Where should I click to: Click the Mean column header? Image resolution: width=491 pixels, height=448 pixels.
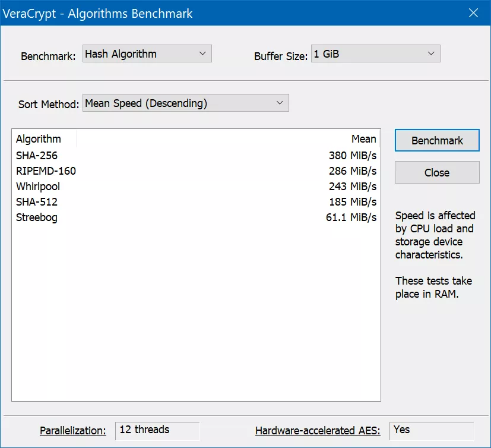(228, 139)
